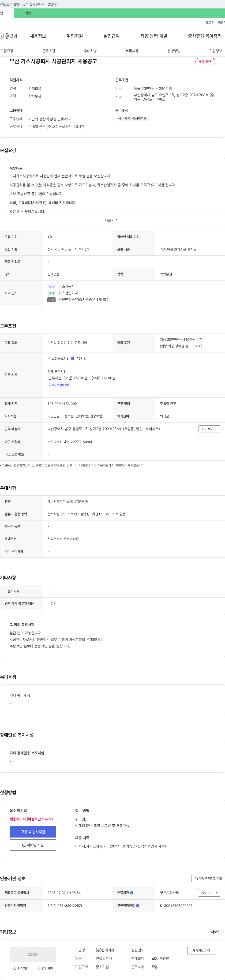
Task: Open the 채용정보 main menu
Action: click(38, 36)
